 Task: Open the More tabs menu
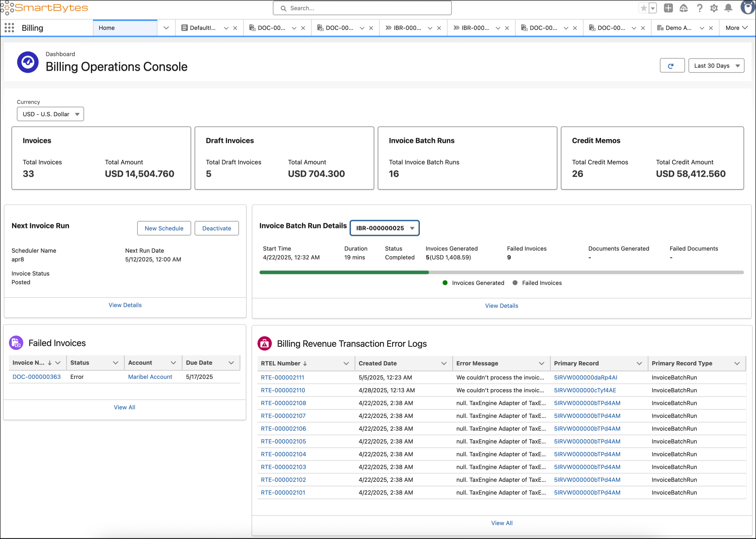(736, 28)
